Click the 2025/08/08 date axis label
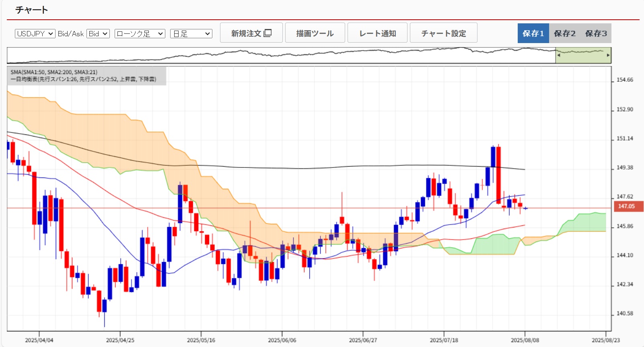This screenshot has width=644, height=347. (x=525, y=340)
